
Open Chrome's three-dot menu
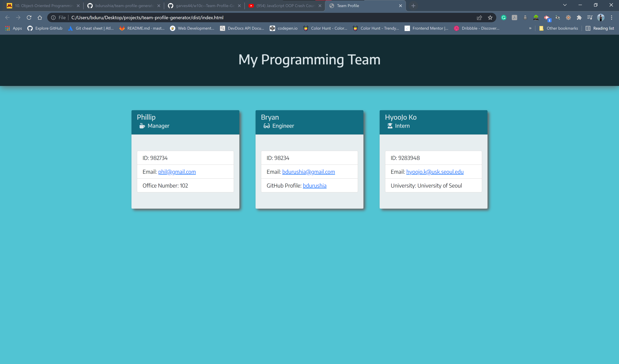[x=612, y=17]
